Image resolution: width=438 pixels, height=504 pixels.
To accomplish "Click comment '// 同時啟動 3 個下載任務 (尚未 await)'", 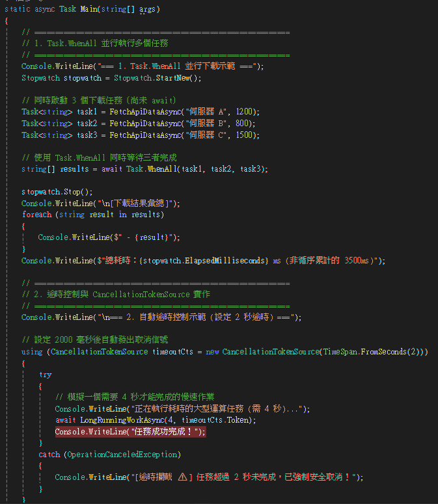I will click(x=99, y=100).
